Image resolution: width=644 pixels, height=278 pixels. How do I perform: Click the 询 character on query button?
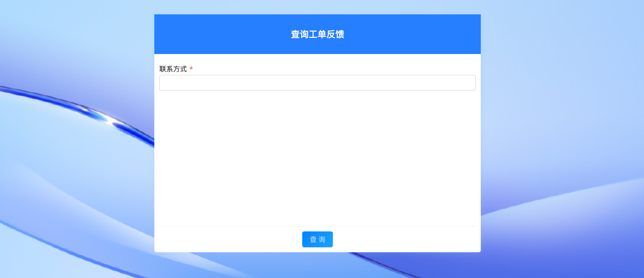[322, 239]
